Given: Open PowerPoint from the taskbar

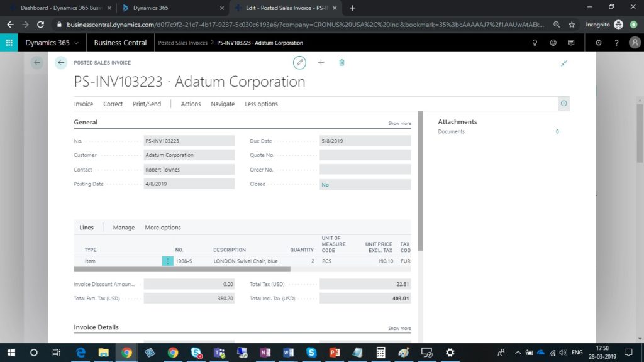Looking at the screenshot, I should [x=335, y=353].
